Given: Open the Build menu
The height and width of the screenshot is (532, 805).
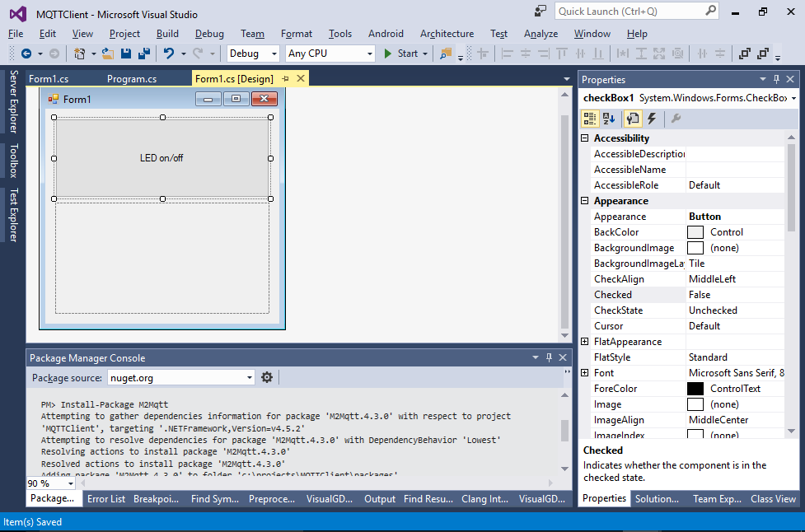Looking at the screenshot, I should pyautogui.click(x=167, y=34).
